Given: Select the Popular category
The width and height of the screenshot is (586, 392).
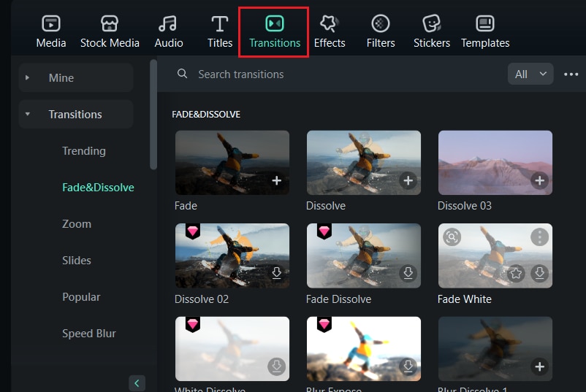Looking at the screenshot, I should point(81,297).
